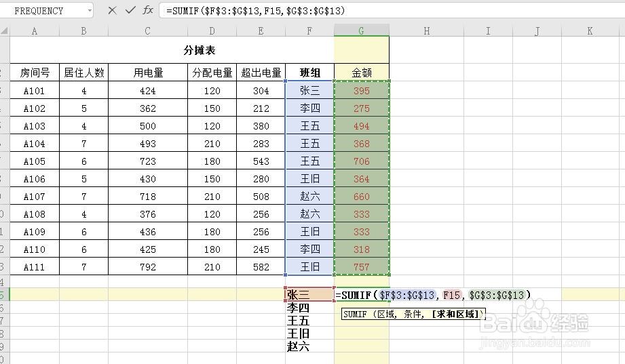Viewport: 625px width, 364px height.
Task: Click the 班组 header cell
Action: click(x=309, y=73)
